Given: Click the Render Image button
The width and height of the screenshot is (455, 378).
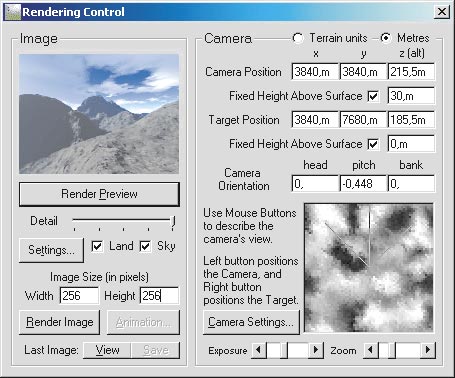Looking at the screenshot, I should (x=60, y=322).
